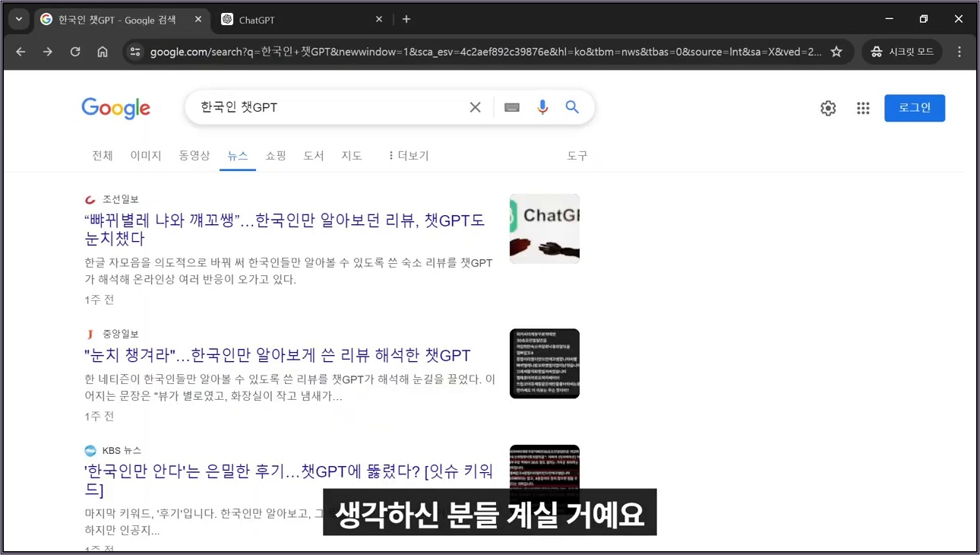980x555 pixels.
Task: Switch to the 이미지 results tab
Action: 146,156
